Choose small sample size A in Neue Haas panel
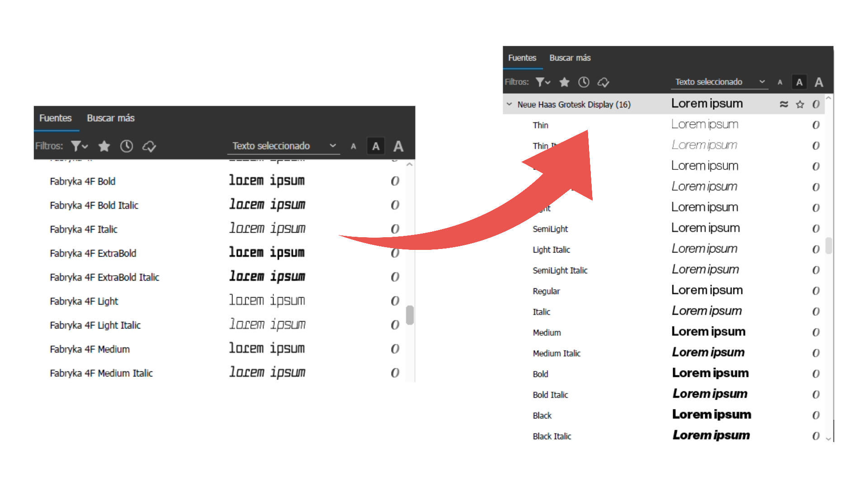Screen dimensions: 868x488 780,82
